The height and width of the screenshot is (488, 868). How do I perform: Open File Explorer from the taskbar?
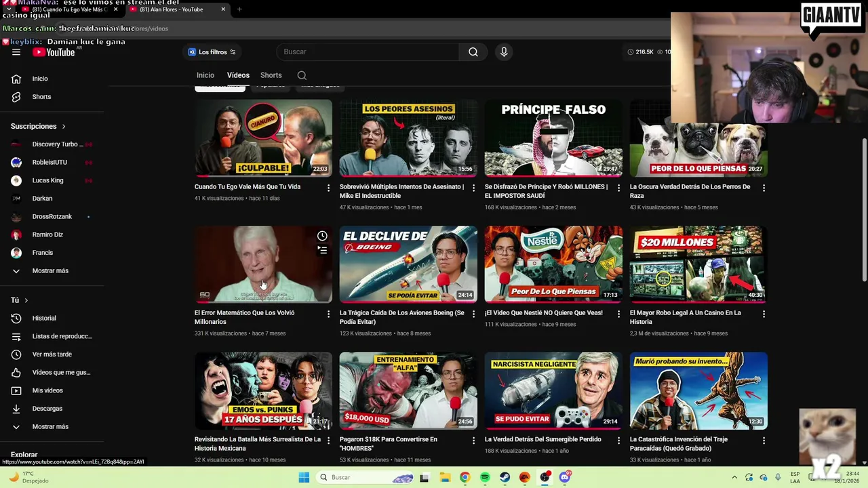[445, 477]
